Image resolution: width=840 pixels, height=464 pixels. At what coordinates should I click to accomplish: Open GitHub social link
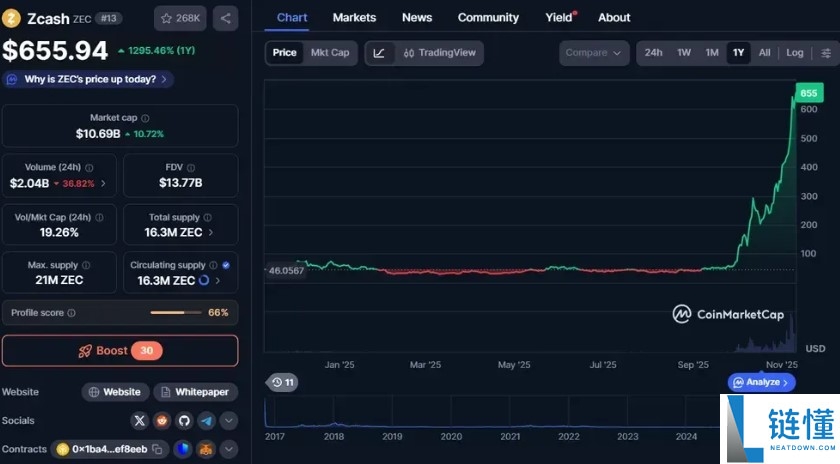184,421
